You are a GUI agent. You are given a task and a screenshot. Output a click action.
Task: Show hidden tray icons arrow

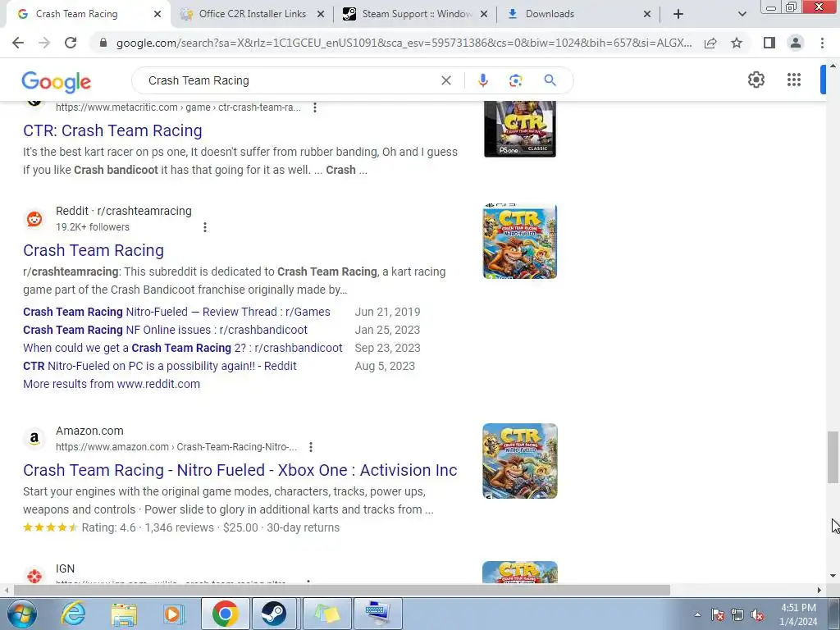tap(697, 614)
